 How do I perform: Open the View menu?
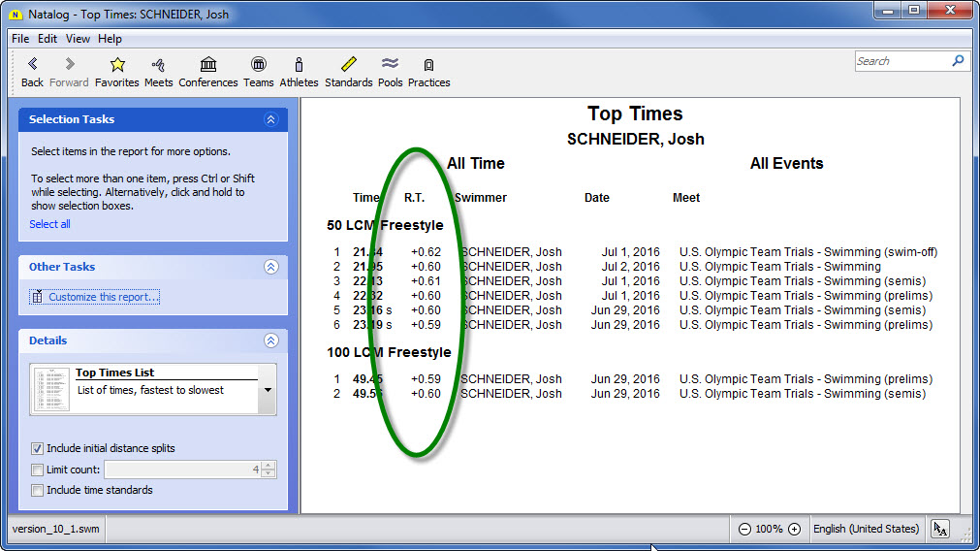coord(78,39)
